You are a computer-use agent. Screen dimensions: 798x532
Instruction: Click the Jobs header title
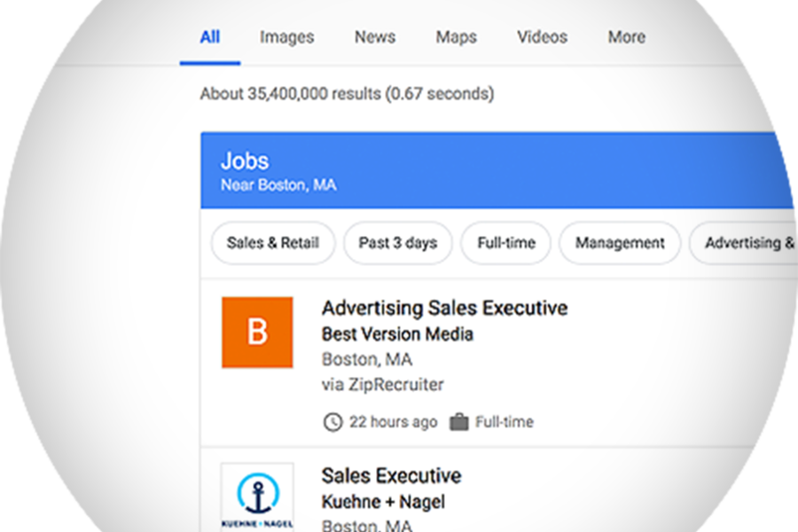(x=245, y=160)
